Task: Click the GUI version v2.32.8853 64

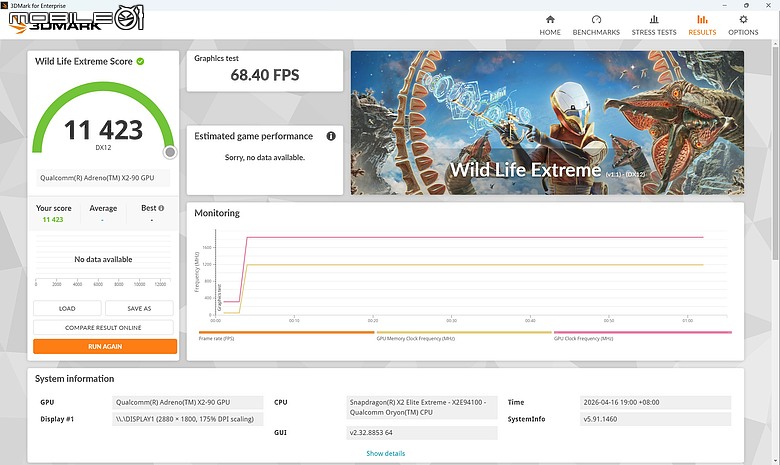Action: tap(422, 433)
